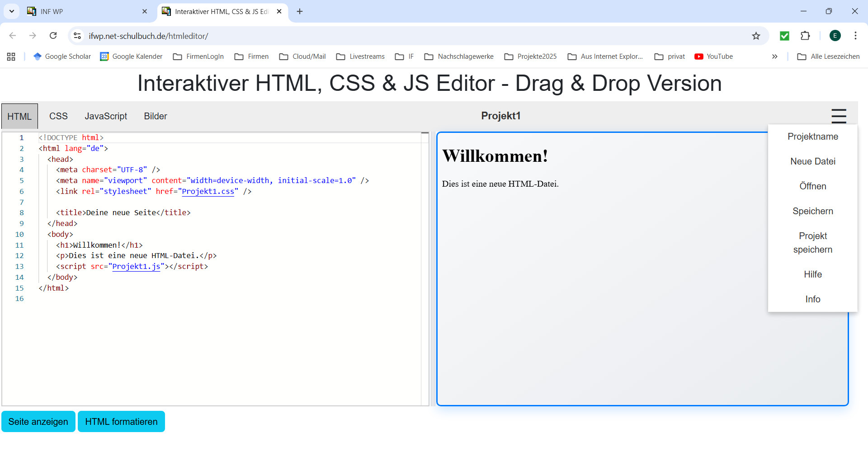
Task: Switch to the JavaScript tab
Action: [x=106, y=116]
